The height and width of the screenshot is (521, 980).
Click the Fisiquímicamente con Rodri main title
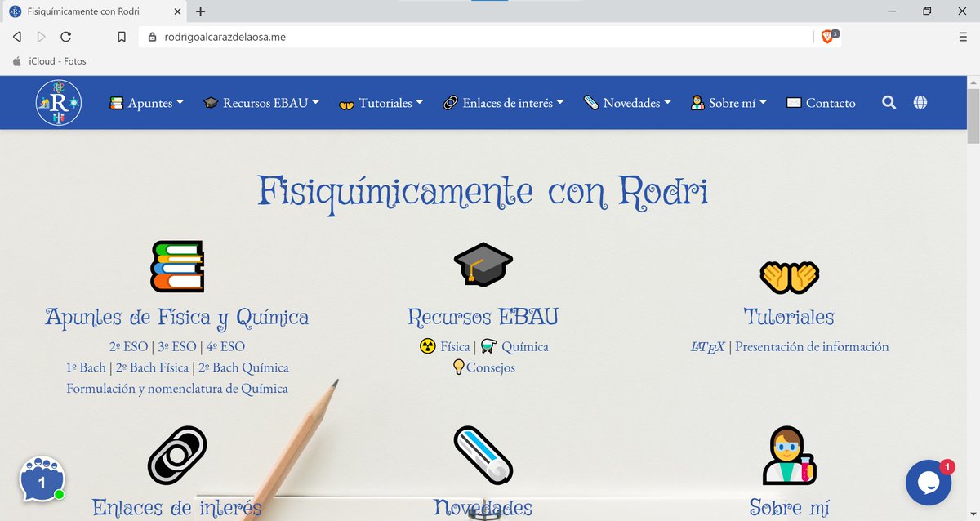tap(483, 193)
